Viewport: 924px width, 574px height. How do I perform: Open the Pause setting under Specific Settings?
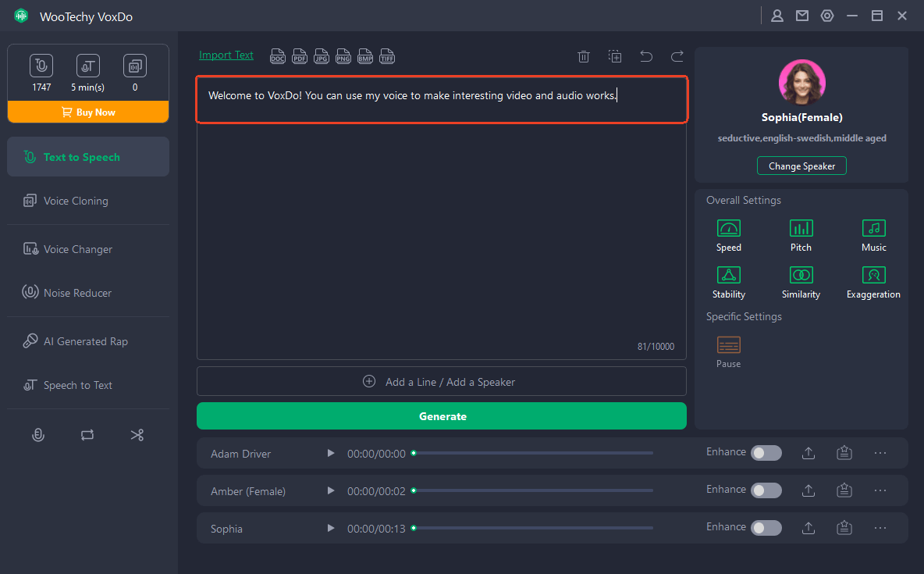pyautogui.click(x=728, y=344)
